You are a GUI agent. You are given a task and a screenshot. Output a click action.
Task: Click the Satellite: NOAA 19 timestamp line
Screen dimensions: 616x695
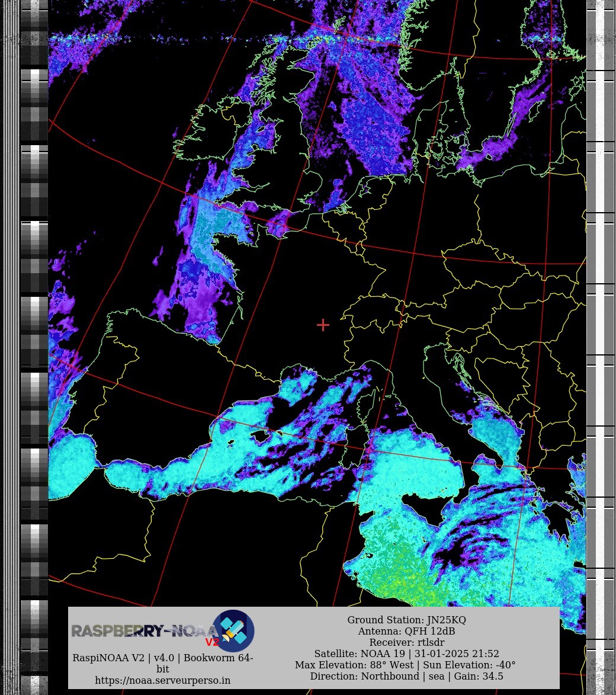pyautogui.click(x=406, y=654)
